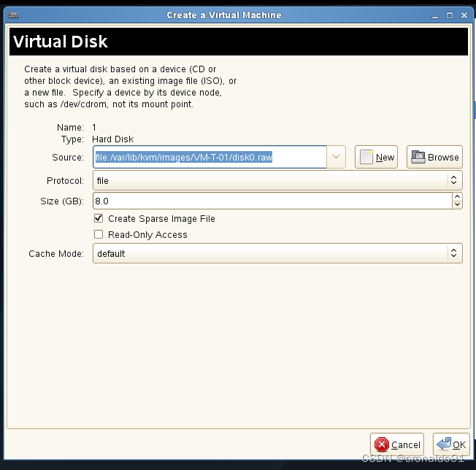This screenshot has height=470, width=476.
Task: Close the Create a Virtual Machine window
Action: click(x=464, y=15)
